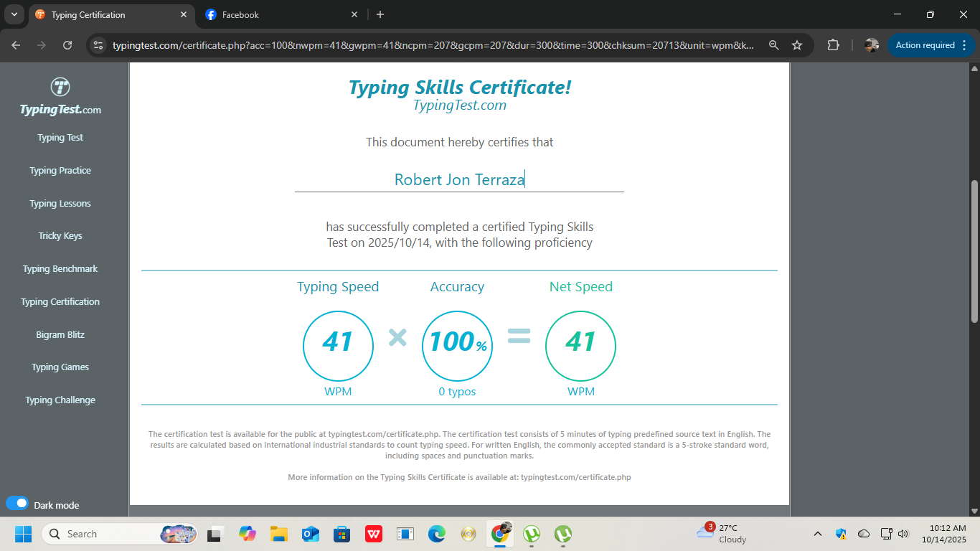Image resolution: width=980 pixels, height=551 pixels.
Task: Open the weather widget showing 27°C
Action: click(722, 534)
